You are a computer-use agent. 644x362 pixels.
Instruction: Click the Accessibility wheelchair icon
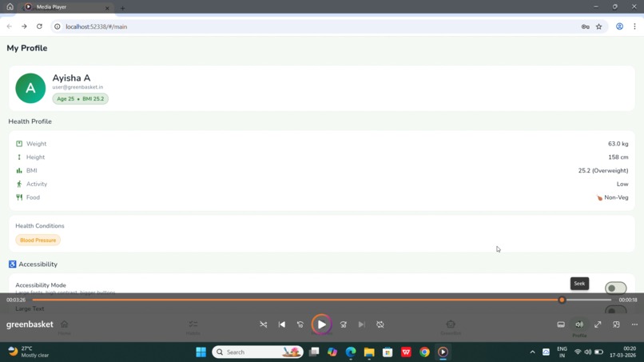[x=12, y=265]
